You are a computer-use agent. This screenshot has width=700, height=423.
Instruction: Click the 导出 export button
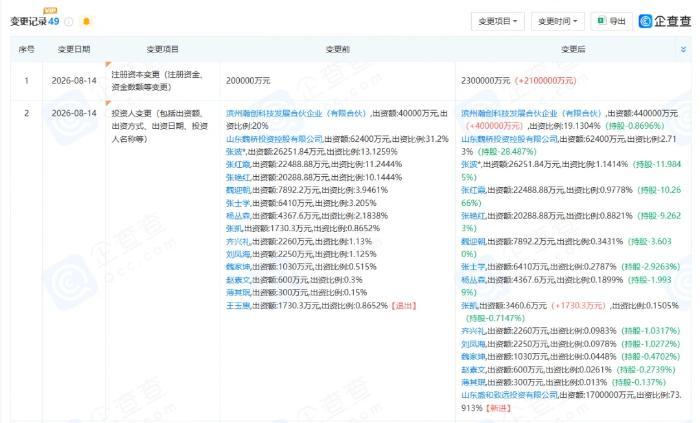coord(611,21)
